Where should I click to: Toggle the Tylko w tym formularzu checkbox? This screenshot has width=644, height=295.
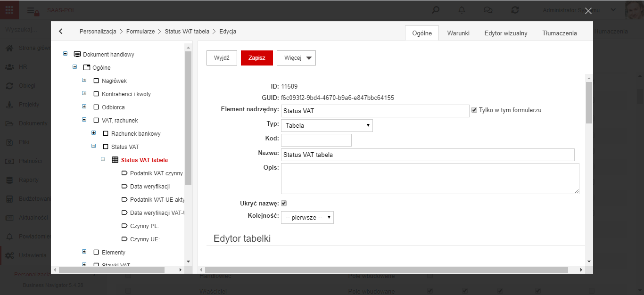pyautogui.click(x=474, y=110)
